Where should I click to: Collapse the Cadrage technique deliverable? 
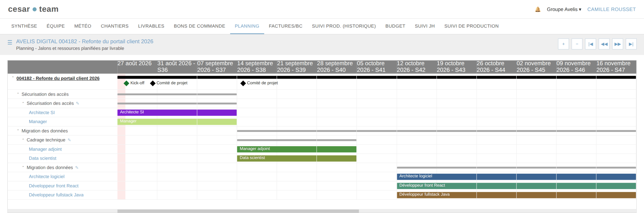23,139
